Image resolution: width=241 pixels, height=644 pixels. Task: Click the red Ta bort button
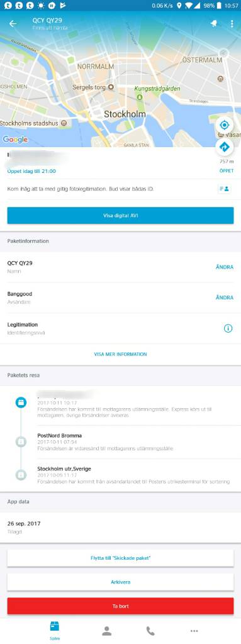coord(121,606)
